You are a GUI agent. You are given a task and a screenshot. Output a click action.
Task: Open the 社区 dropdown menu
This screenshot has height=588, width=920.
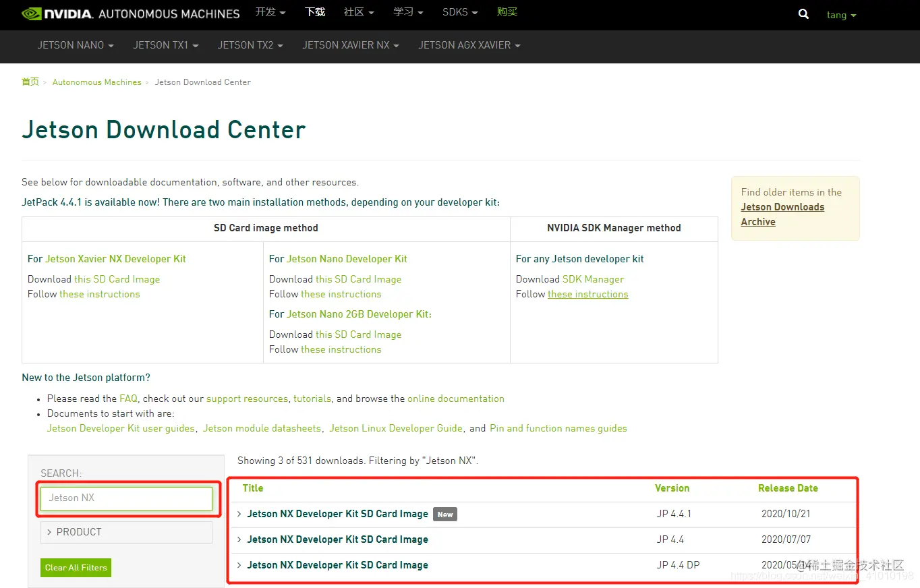coord(359,12)
